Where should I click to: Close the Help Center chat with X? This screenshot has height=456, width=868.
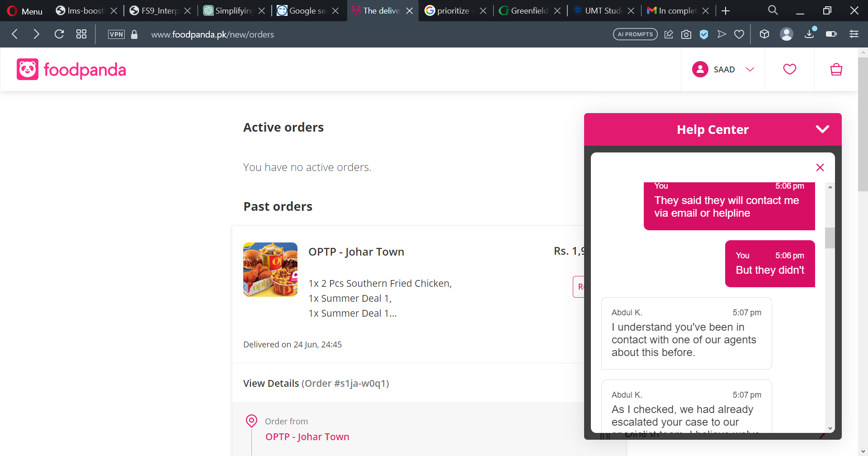pos(820,167)
